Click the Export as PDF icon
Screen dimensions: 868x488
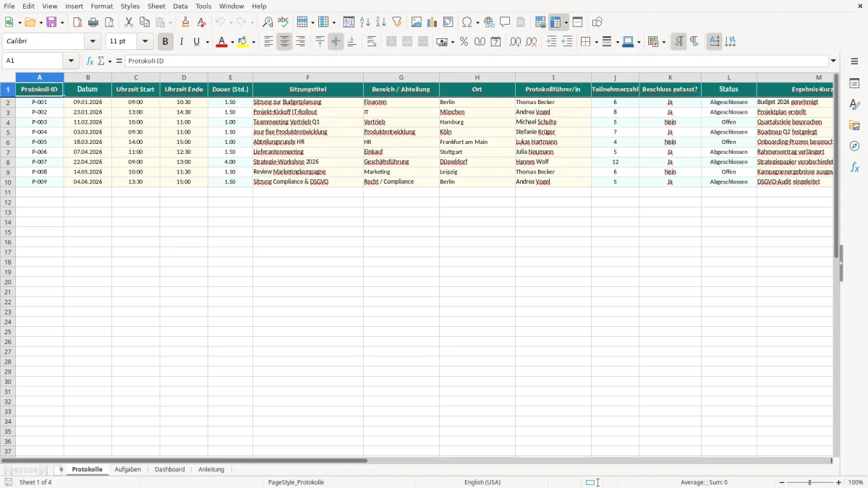[77, 22]
